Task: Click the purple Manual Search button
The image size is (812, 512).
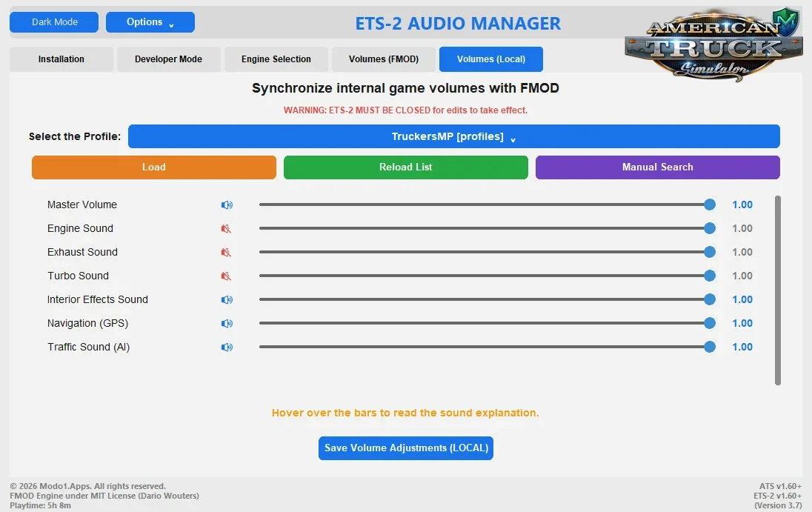Action: point(658,167)
